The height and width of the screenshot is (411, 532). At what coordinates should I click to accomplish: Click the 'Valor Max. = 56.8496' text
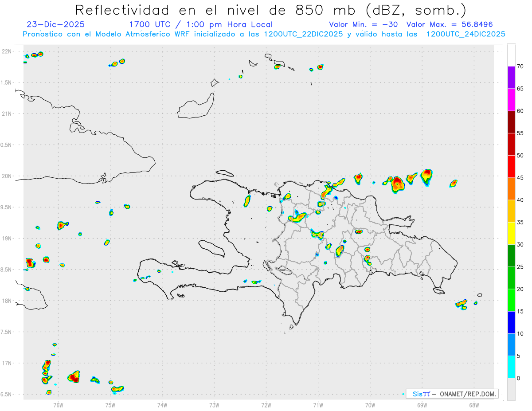click(x=450, y=24)
